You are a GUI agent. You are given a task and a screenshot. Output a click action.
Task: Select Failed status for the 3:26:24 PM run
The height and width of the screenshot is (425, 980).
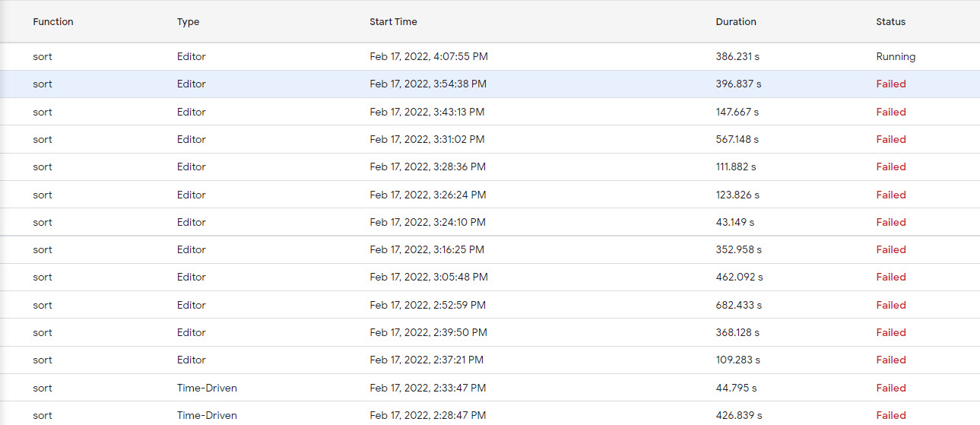(890, 195)
